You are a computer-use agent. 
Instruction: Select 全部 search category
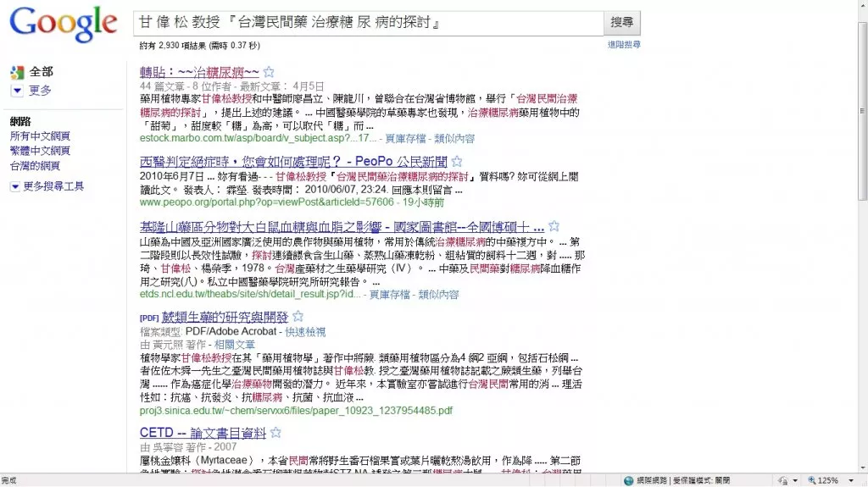click(41, 72)
